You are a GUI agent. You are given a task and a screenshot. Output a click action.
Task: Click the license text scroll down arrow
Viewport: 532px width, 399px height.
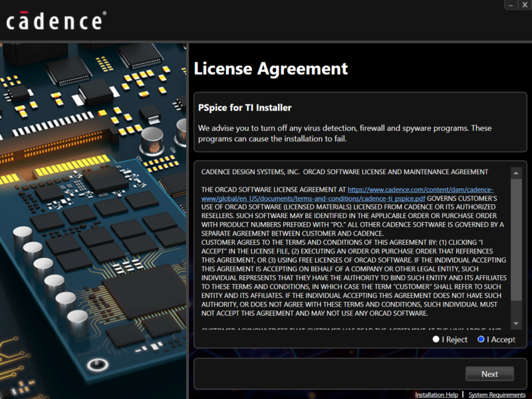pos(516,324)
